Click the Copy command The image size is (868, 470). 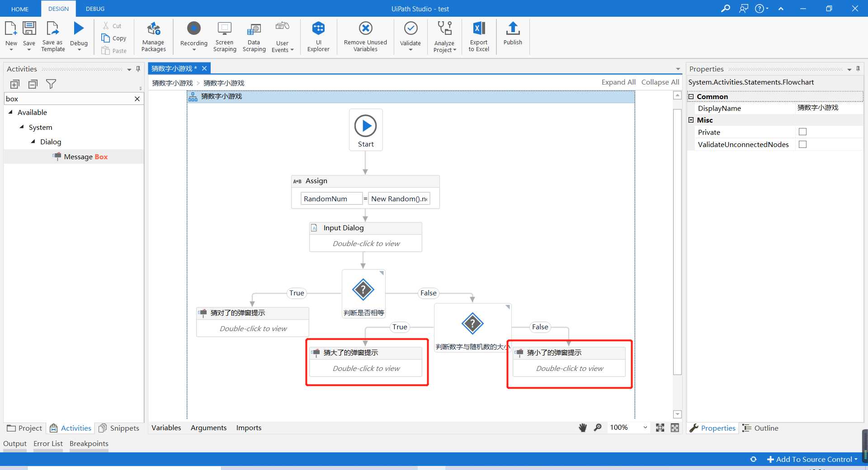(114, 38)
